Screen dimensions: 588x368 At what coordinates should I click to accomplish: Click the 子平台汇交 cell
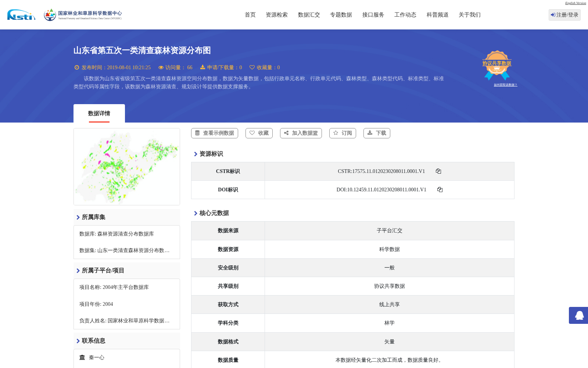390,231
